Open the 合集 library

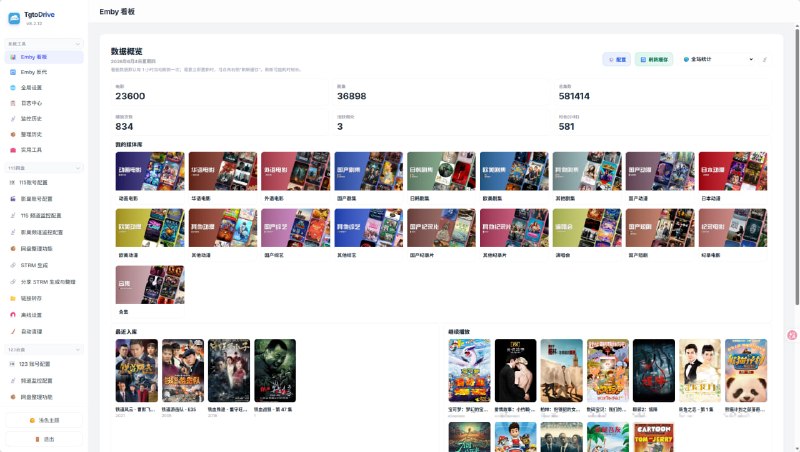tap(150, 290)
